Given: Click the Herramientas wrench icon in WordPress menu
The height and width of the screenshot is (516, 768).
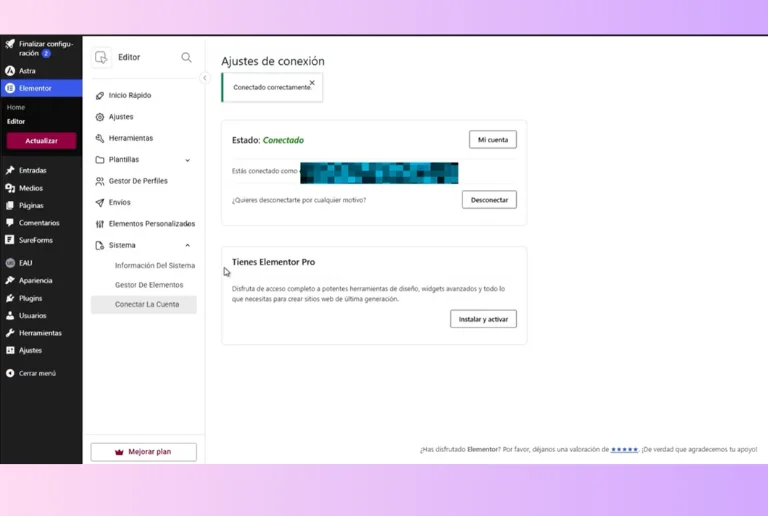Looking at the screenshot, I should coord(10,333).
